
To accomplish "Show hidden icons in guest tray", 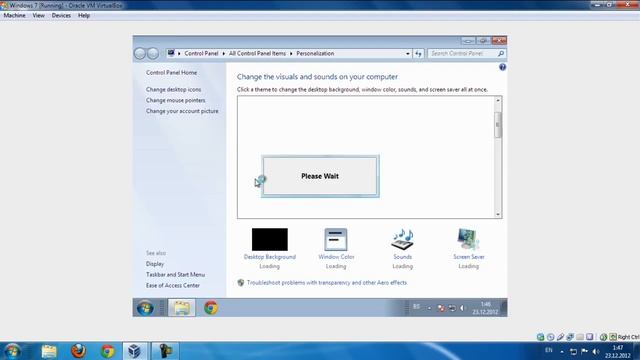I will click(429, 308).
